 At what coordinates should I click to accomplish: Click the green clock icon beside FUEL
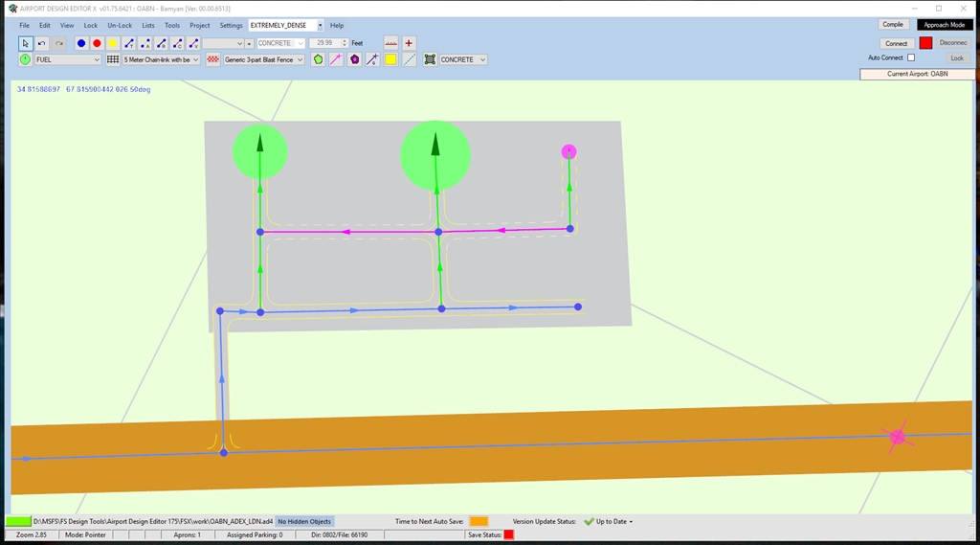[x=25, y=59]
